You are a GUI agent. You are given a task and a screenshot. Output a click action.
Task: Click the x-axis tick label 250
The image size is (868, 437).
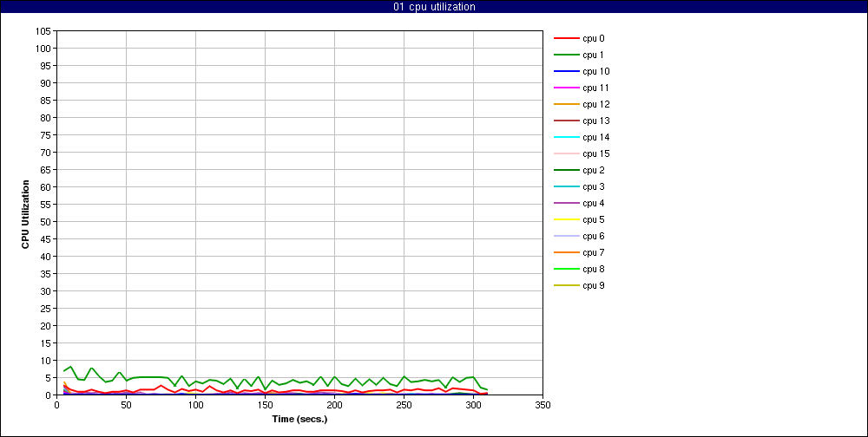404,405
